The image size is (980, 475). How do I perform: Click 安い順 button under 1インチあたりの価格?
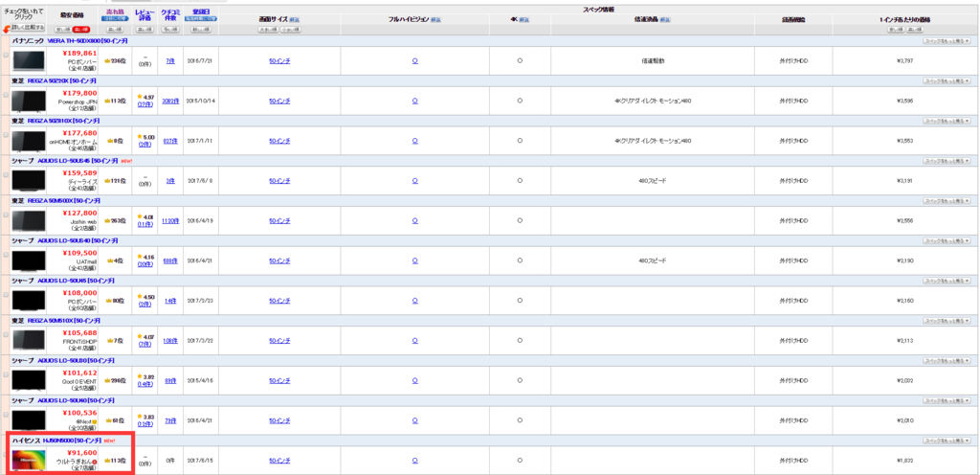point(896,30)
